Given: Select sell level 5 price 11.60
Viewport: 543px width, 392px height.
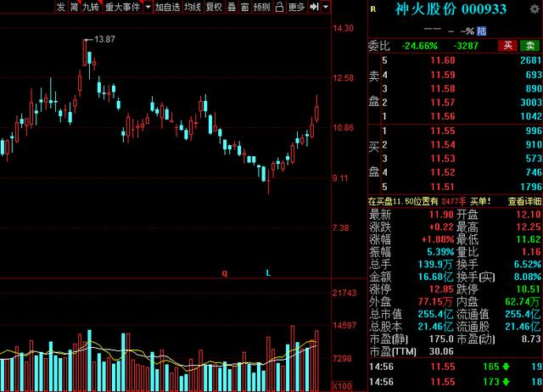Looking at the screenshot, I should coord(443,60).
